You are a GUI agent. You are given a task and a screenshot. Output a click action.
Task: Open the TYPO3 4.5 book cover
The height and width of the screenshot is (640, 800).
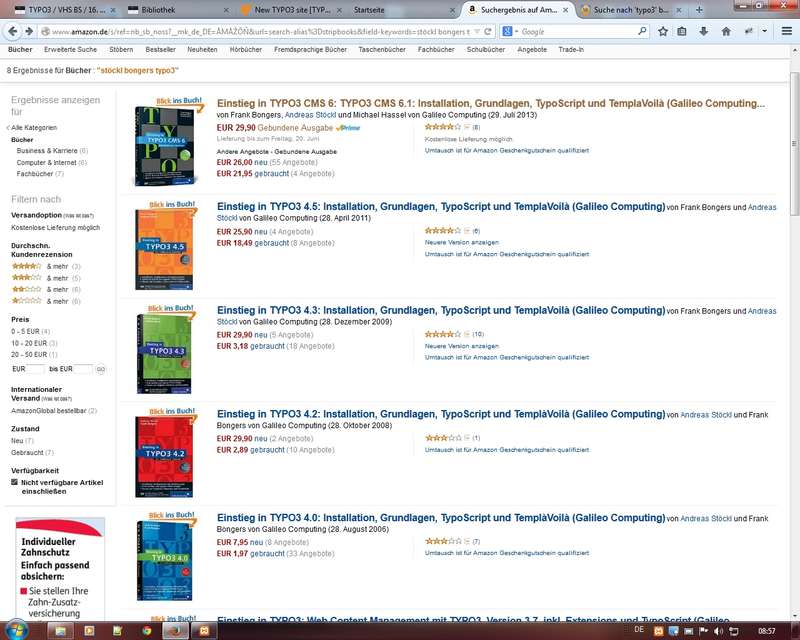[164, 250]
